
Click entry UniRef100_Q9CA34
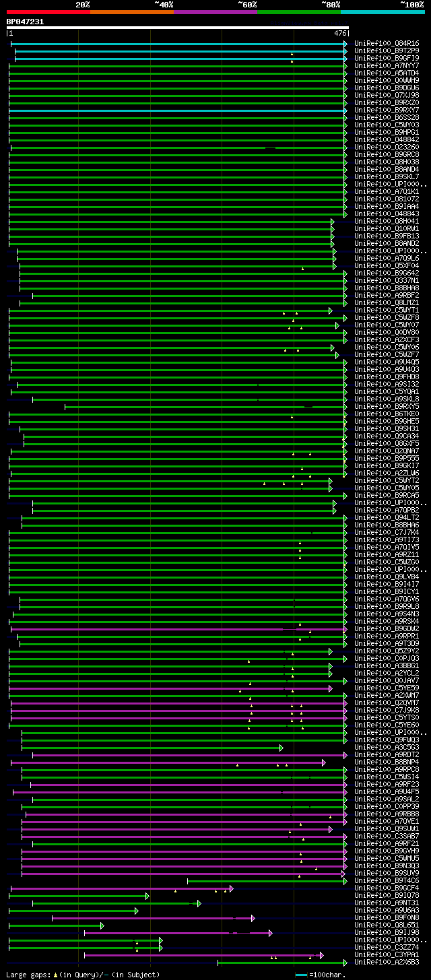pos(387,436)
